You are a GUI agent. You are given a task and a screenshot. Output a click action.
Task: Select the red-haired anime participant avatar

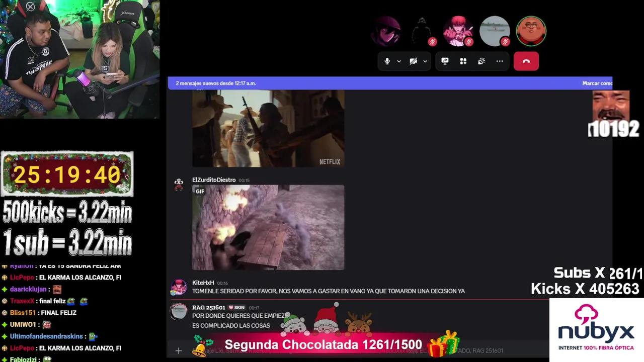click(x=458, y=31)
